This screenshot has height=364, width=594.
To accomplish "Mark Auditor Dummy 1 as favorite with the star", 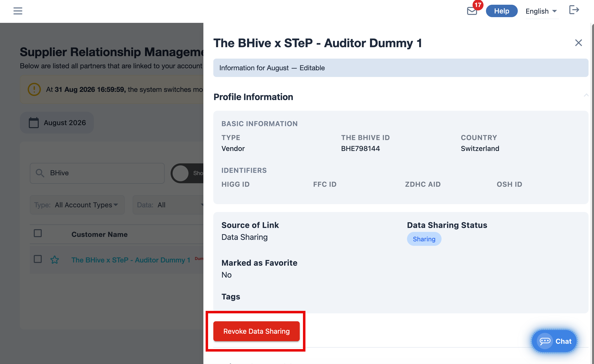I will pyautogui.click(x=55, y=260).
